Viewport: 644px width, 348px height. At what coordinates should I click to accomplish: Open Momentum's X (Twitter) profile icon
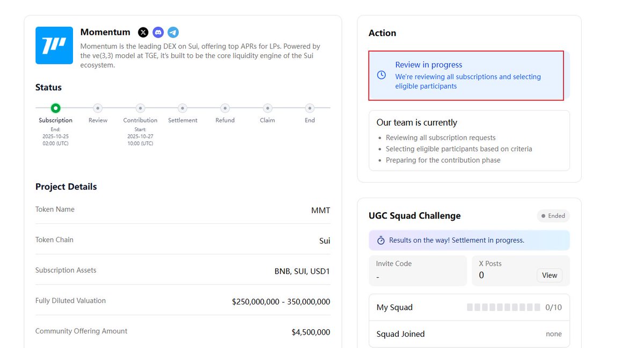pyautogui.click(x=143, y=33)
